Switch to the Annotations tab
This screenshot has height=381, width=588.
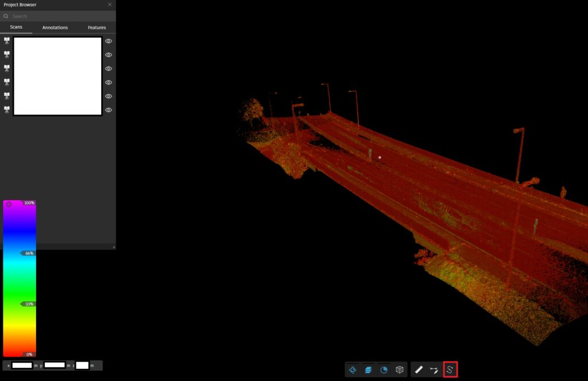[55, 28]
